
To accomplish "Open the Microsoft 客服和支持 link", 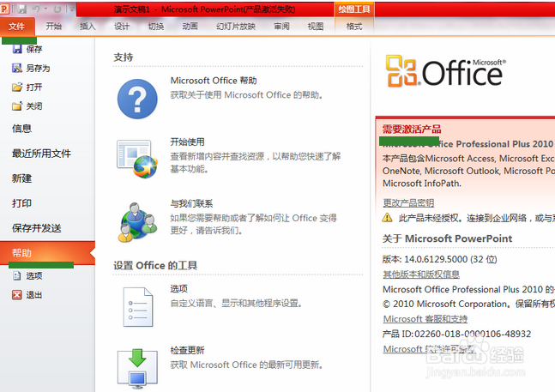I will point(425,319).
